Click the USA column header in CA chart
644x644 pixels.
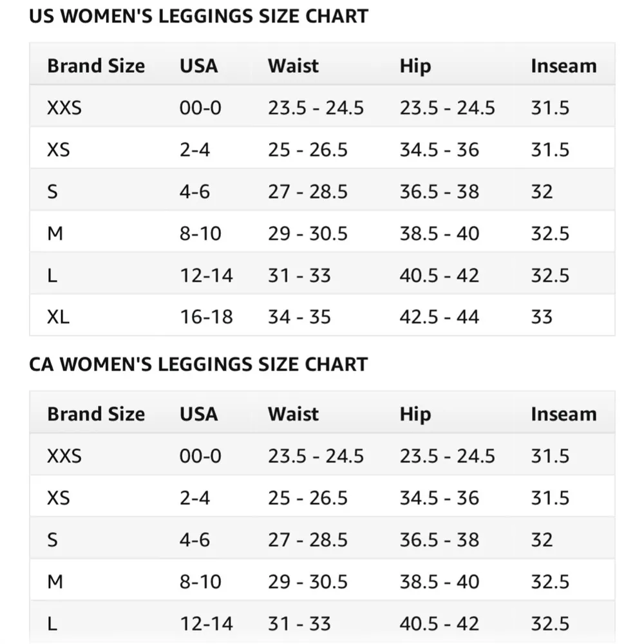tap(198, 414)
